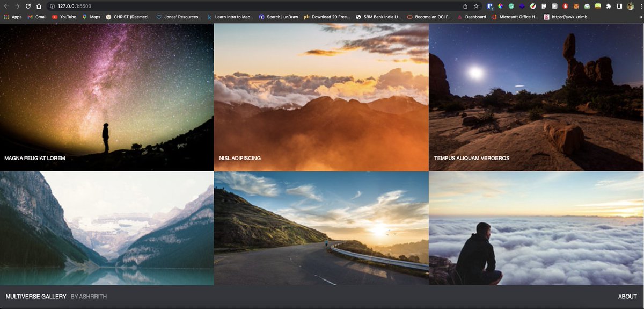The height and width of the screenshot is (309, 644).
Task: Open the Gmail bookmark
Action: point(37,17)
